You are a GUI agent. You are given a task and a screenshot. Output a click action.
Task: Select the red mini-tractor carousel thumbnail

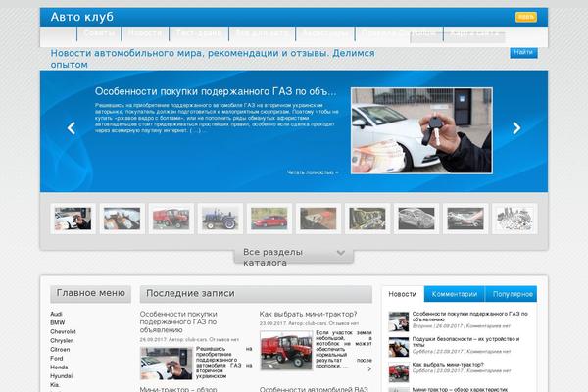(x=171, y=219)
